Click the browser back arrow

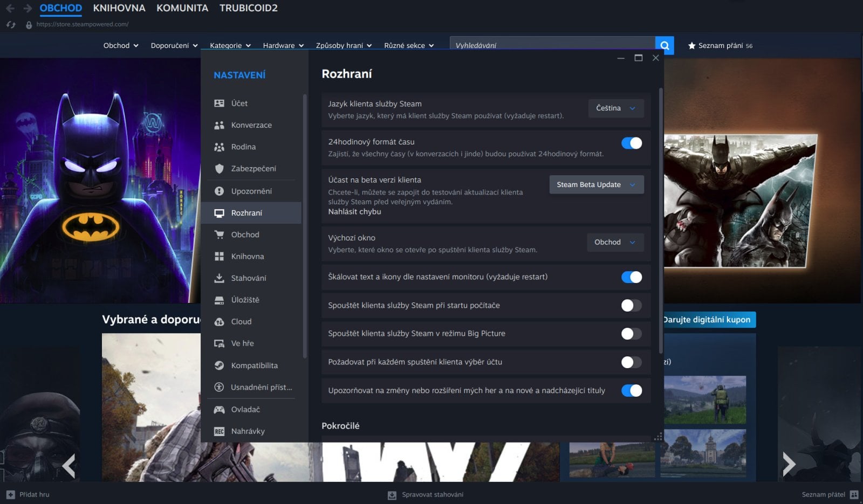[x=10, y=8]
